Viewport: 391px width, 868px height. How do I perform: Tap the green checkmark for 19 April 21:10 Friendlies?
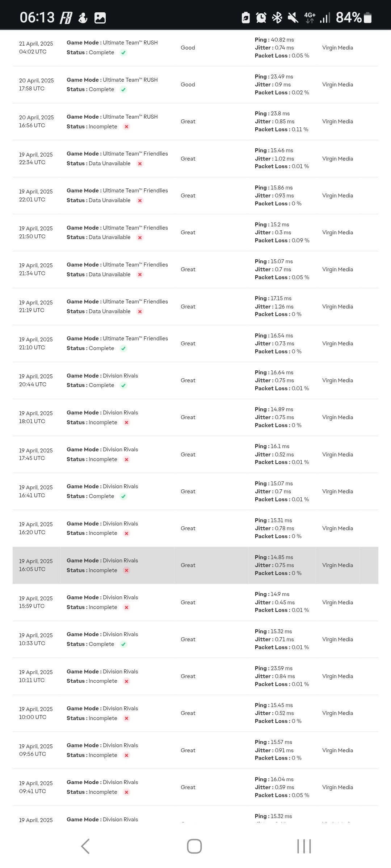[123, 348]
